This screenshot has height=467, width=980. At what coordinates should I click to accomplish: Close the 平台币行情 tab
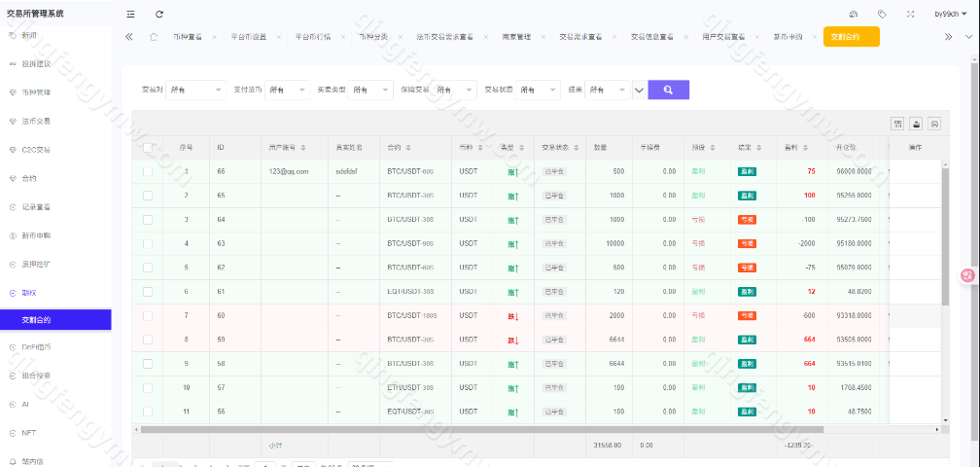click(343, 37)
